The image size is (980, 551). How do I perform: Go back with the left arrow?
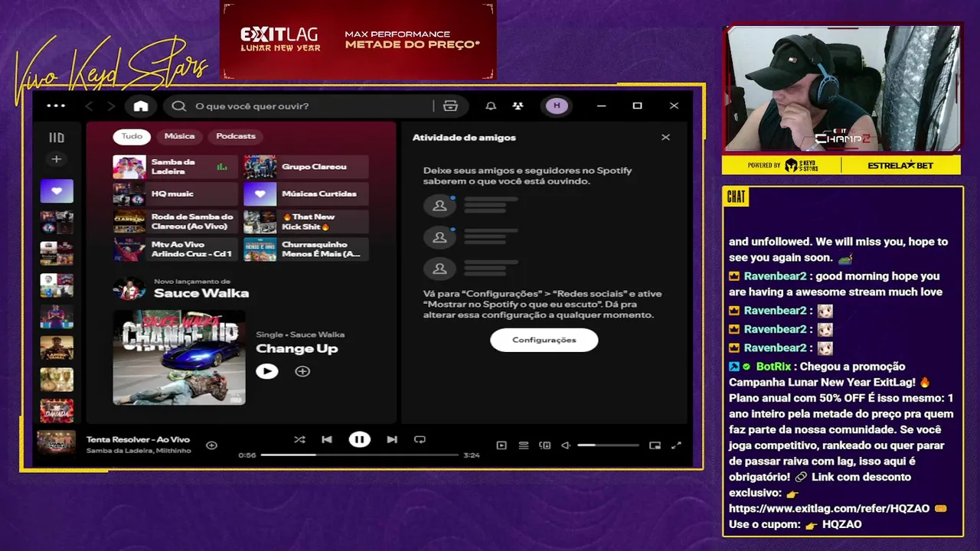(89, 106)
